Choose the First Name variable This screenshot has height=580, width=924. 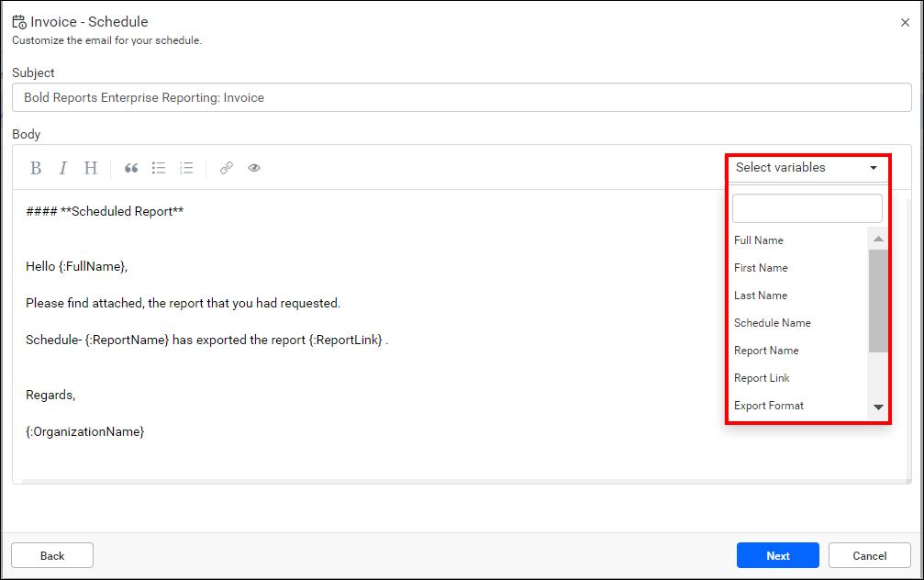[761, 268]
